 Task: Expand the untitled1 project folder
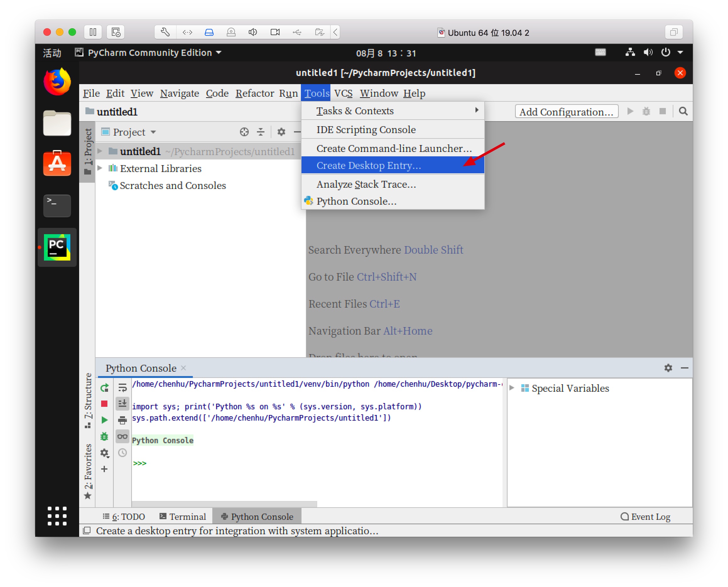100,151
